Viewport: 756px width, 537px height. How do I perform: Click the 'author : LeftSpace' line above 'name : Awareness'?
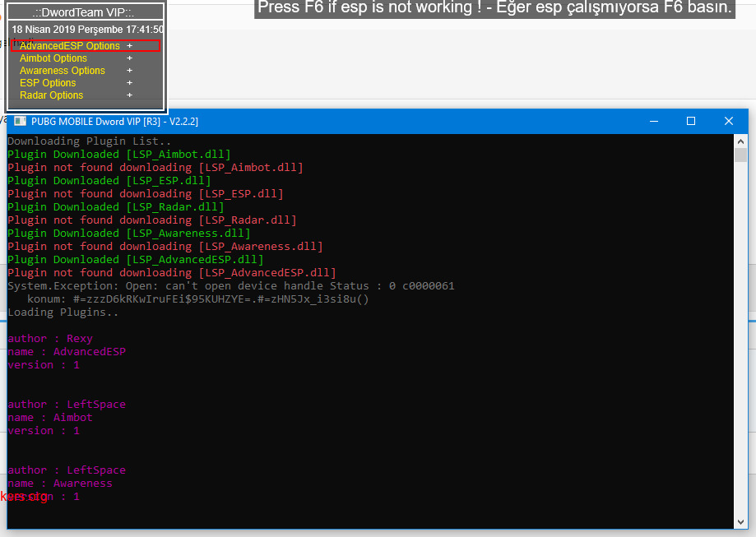67,470
